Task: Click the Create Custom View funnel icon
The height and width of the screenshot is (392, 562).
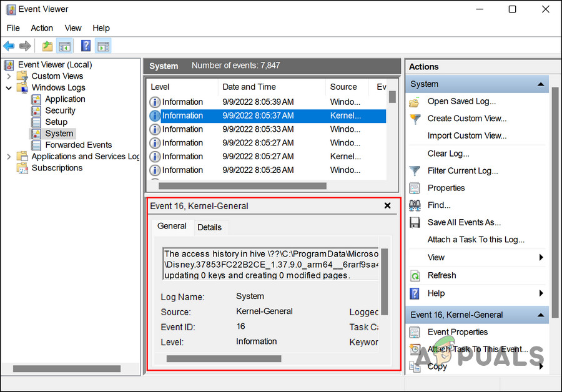Action: coord(415,119)
